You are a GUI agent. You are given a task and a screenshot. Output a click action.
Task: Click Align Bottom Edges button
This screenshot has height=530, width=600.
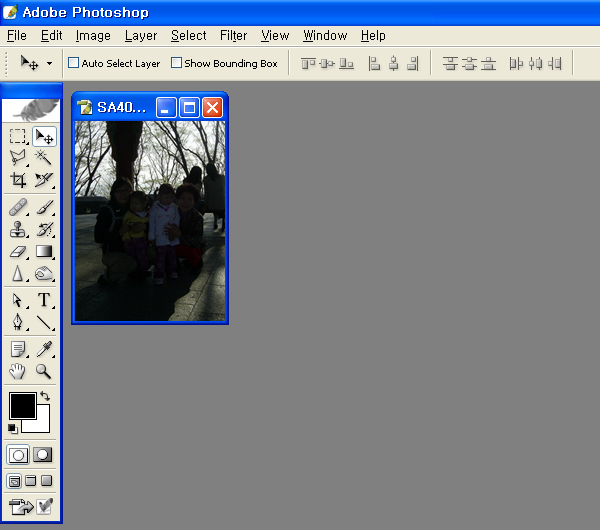(x=346, y=63)
